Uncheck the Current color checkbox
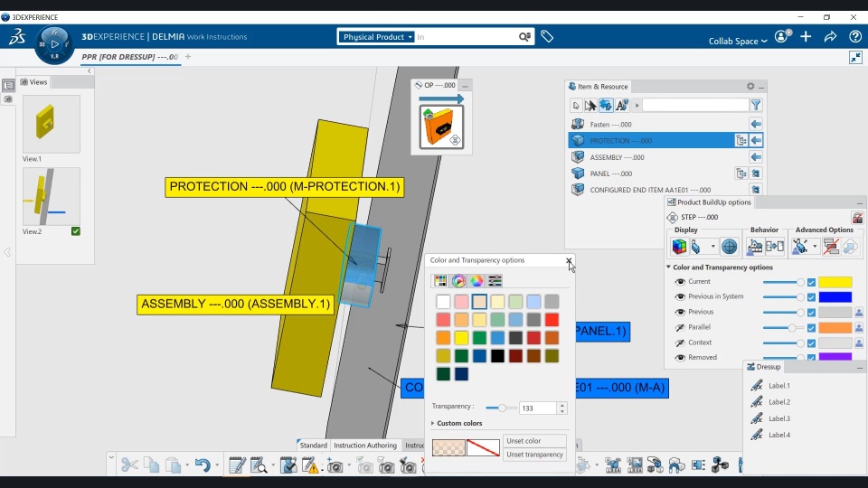 811,282
